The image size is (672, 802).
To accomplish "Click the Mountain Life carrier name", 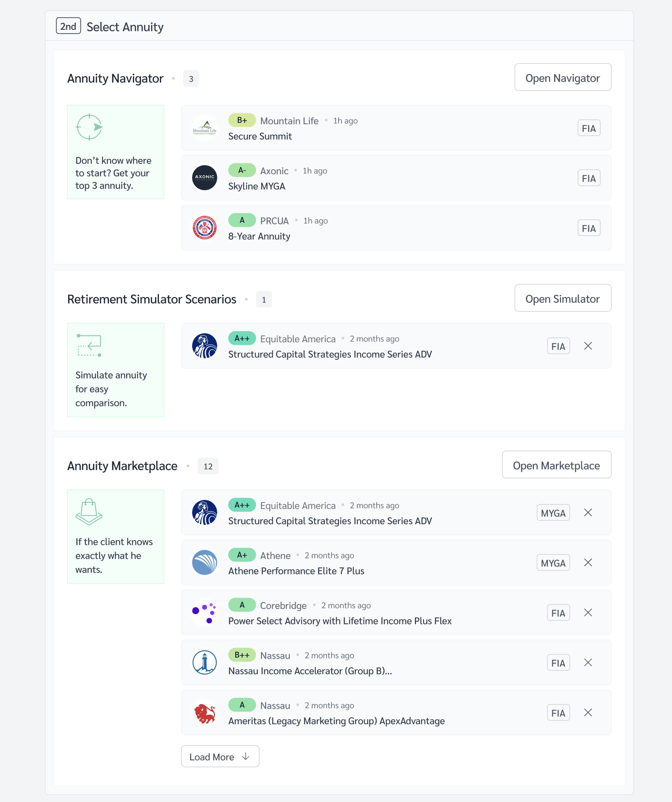I will pos(289,121).
